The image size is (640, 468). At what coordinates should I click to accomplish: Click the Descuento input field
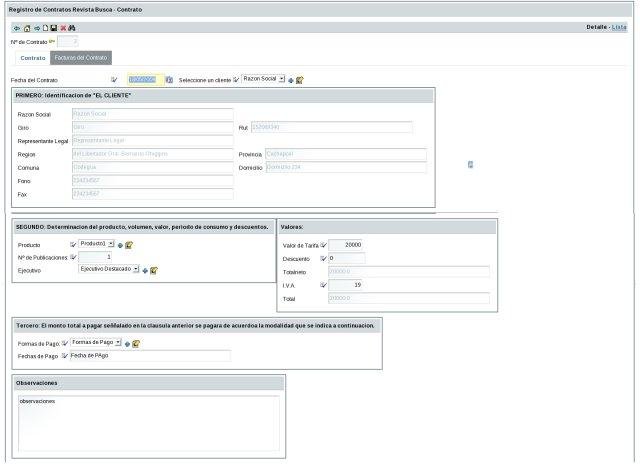click(347, 258)
